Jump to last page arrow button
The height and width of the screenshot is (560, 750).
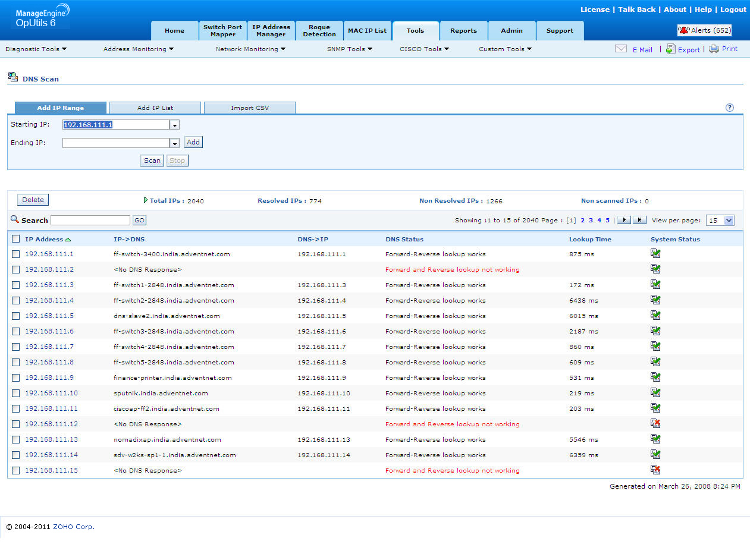pos(639,220)
